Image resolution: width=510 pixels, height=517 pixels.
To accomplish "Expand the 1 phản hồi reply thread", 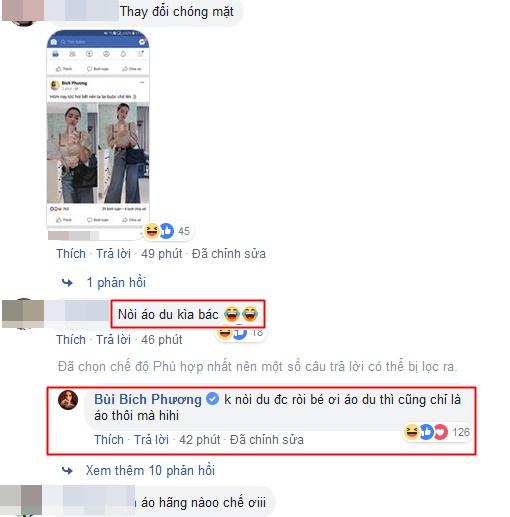I will click(116, 282).
